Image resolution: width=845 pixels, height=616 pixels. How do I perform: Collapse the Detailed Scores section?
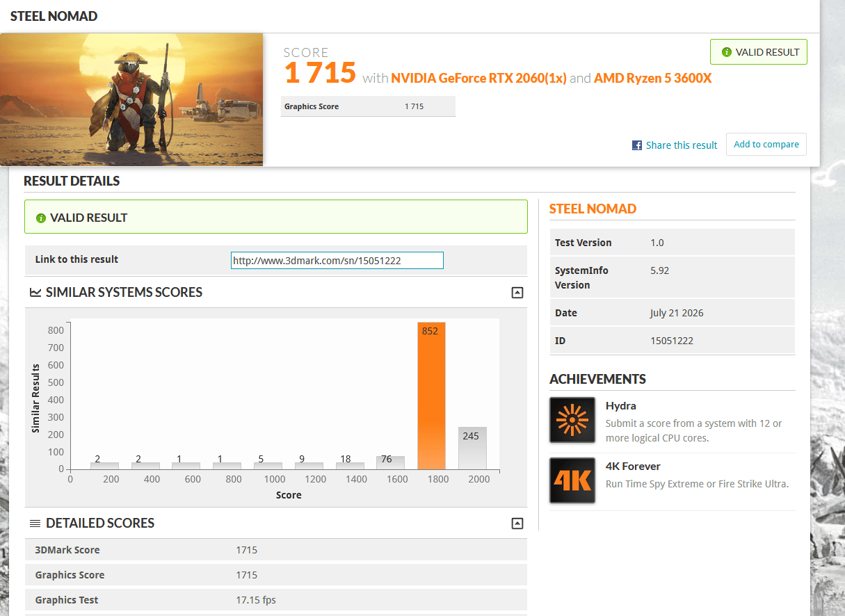point(517,524)
